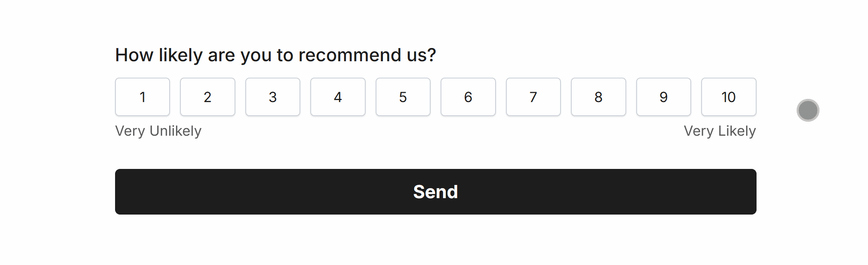The height and width of the screenshot is (265, 868).
Task: Choose the lowest score above Very Unlikely
Action: click(142, 97)
